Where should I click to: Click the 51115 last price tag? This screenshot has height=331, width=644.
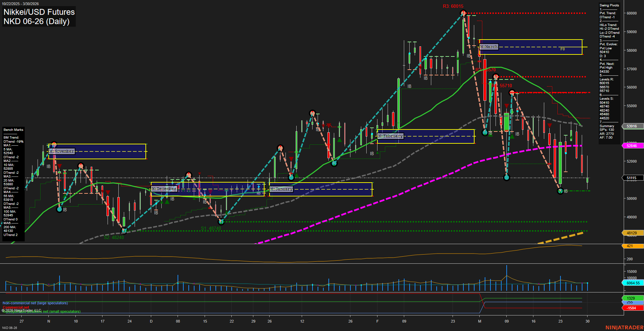(x=631, y=178)
